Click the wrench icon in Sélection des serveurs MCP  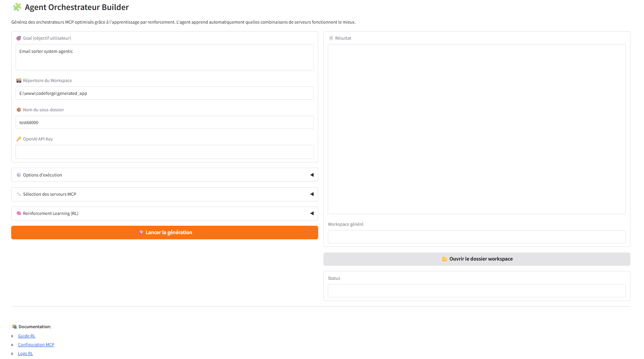point(18,194)
